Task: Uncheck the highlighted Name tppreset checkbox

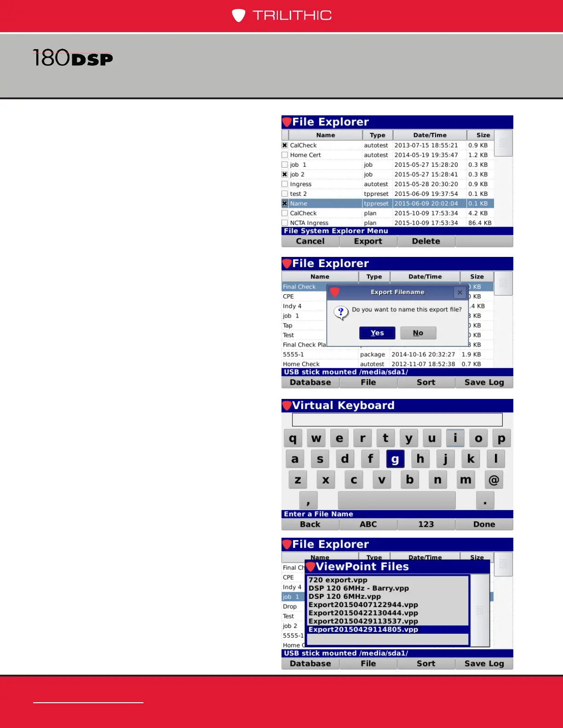Action: [x=285, y=203]
